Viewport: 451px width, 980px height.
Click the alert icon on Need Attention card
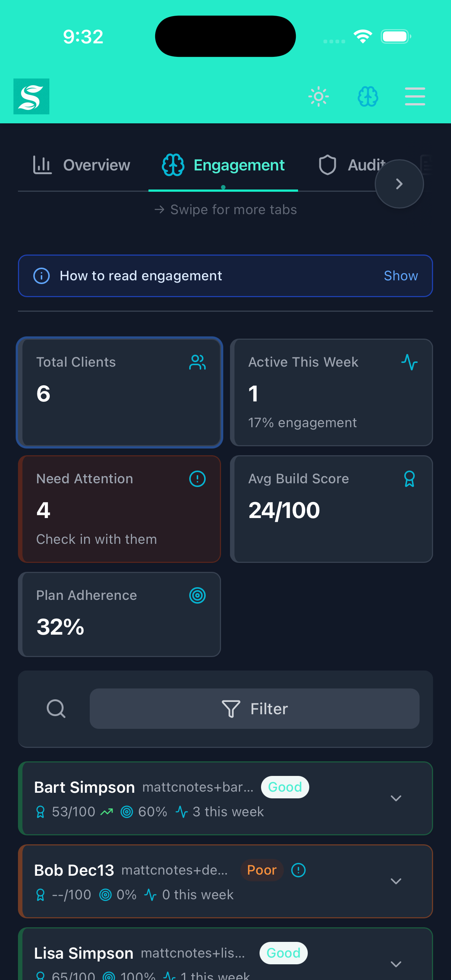(196, 478)
